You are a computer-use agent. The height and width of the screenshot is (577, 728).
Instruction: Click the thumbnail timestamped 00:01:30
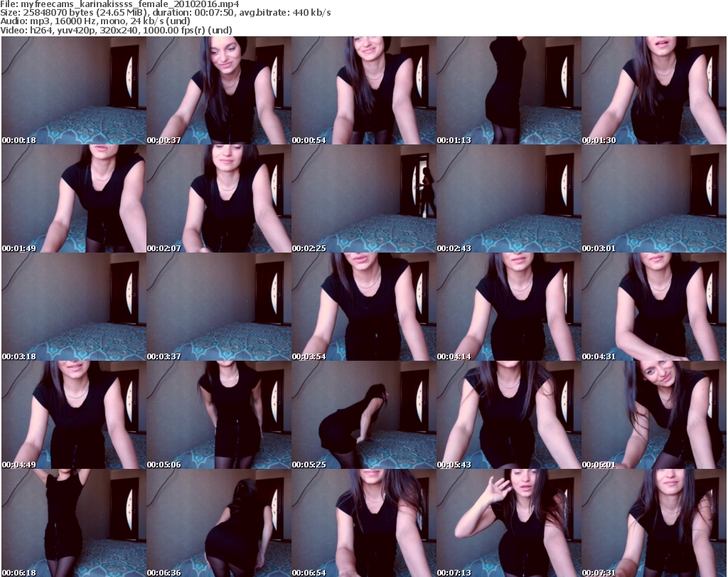point(654,90)
